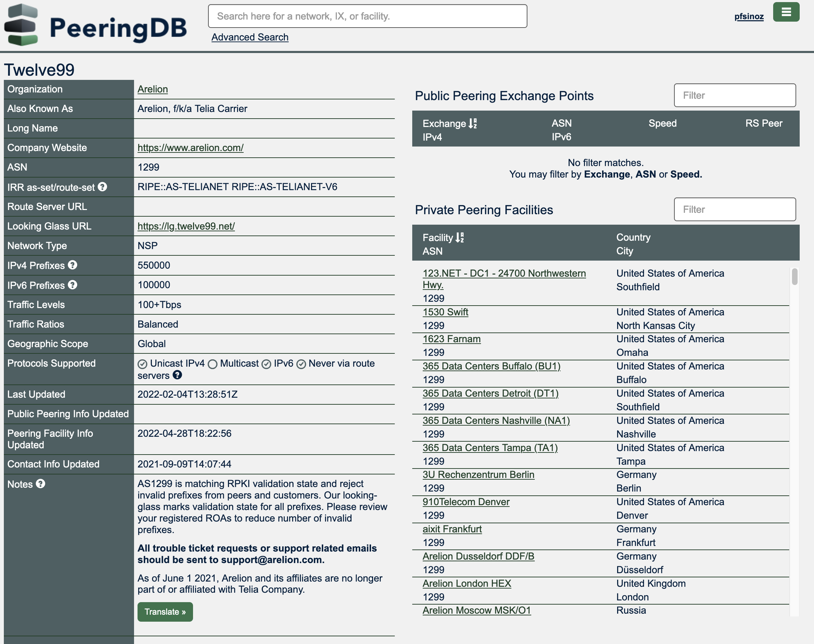Toggle Never via route servers checkmark
Viewport: 814px width, 644px height.
(x=301, y=364)
